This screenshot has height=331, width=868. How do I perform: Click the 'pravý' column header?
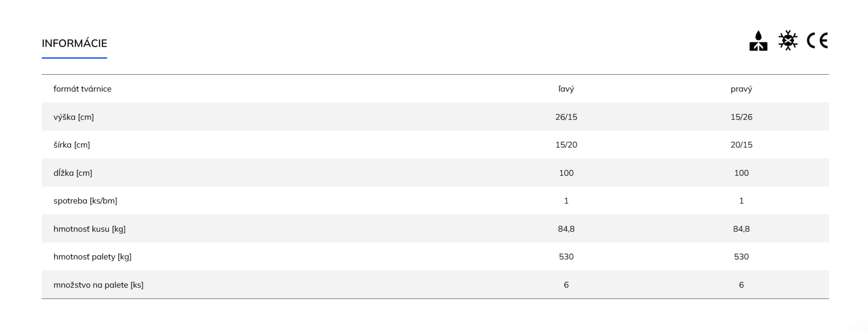pyautogui.click(x=741, y=89)
